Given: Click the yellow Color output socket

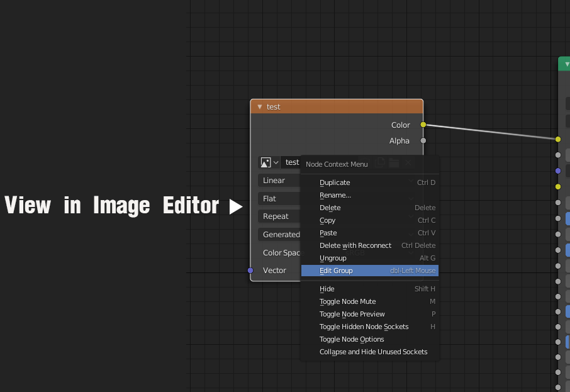Looking at the screenshot, I should 423,125.
